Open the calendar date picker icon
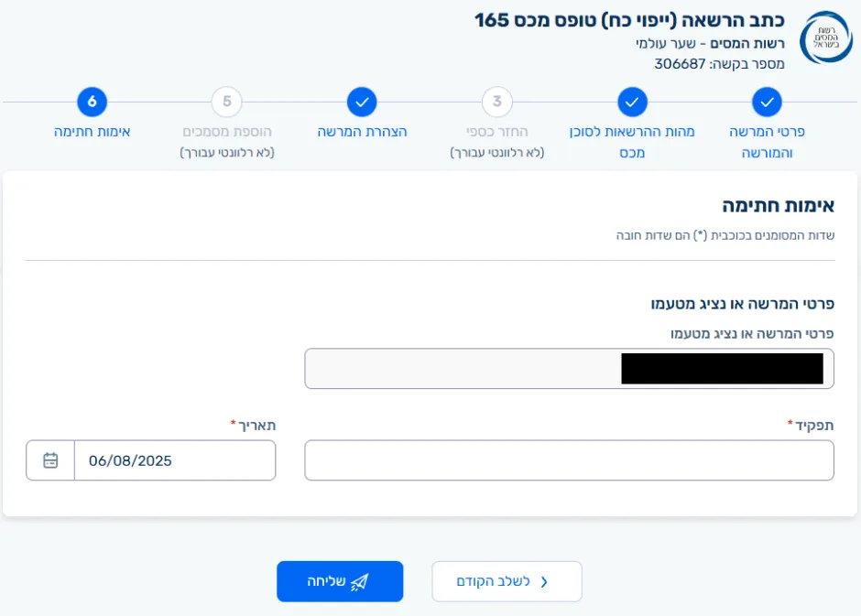This screenshot has height=616, width=861. (50, 460)
